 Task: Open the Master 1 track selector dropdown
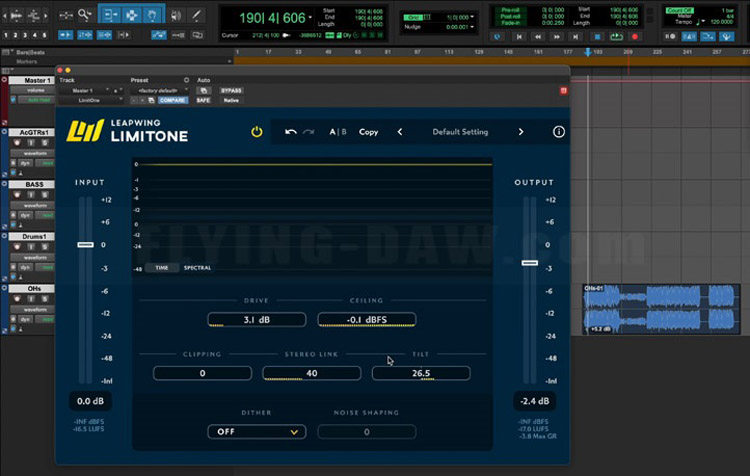point(85,90)
